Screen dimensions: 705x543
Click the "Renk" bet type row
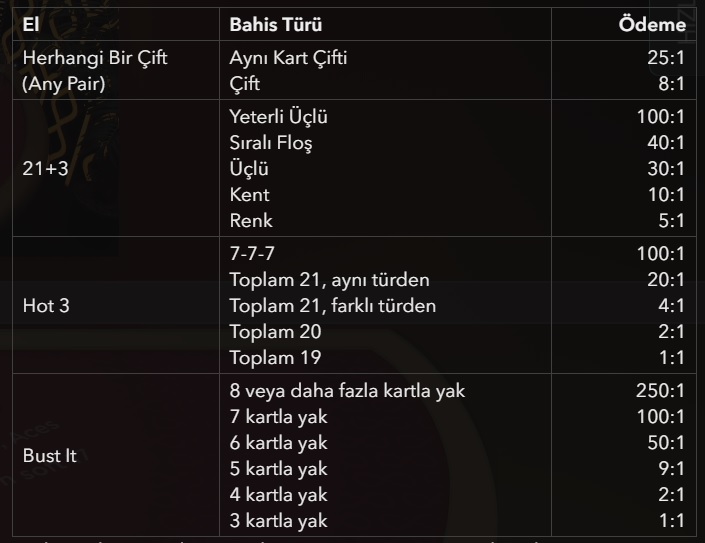pyautogui.click(x=251, y=220)
